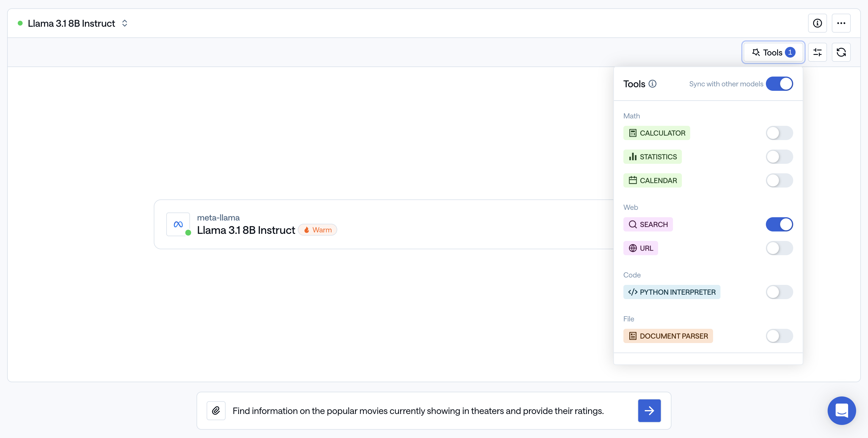
Task: Click the Tools info icon in panel
Action: pyautogui.click(x=652, y=84)
